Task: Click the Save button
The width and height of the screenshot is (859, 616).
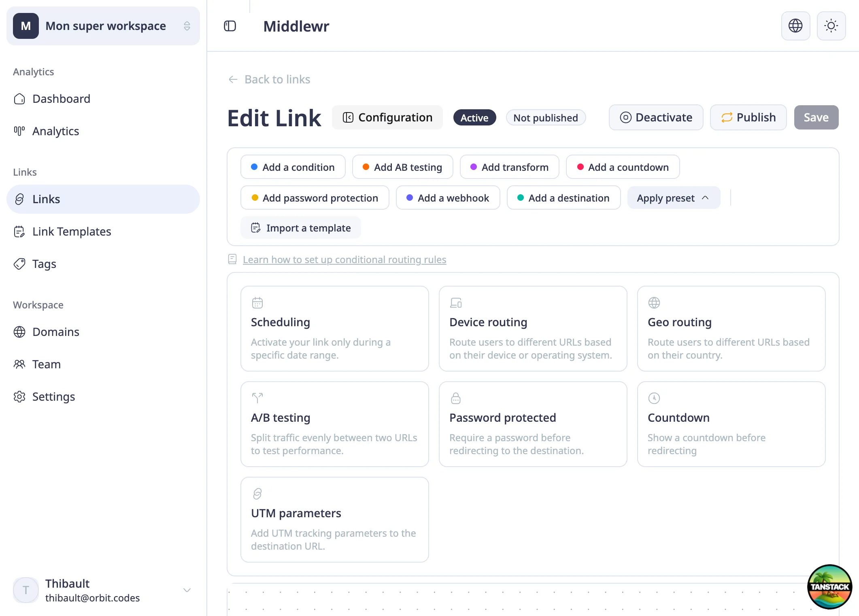Action: click(x=816, y=117)
